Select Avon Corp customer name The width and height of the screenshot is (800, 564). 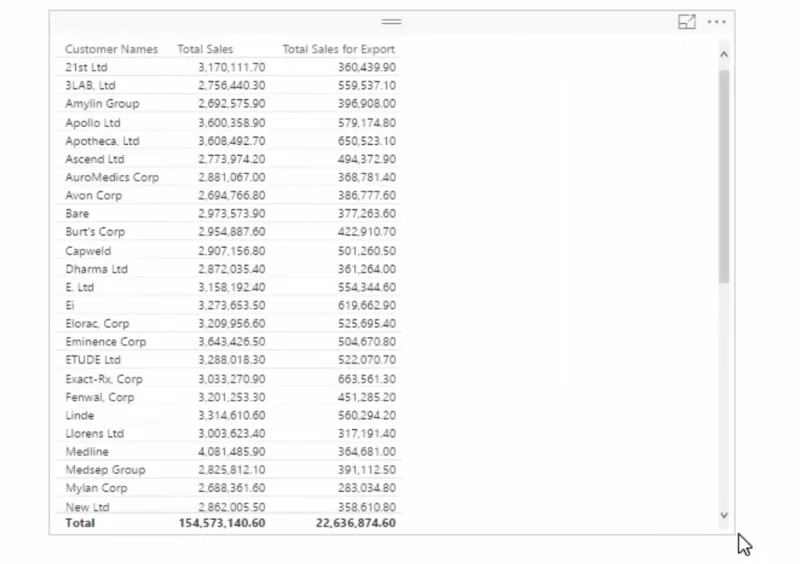[93, 195]
